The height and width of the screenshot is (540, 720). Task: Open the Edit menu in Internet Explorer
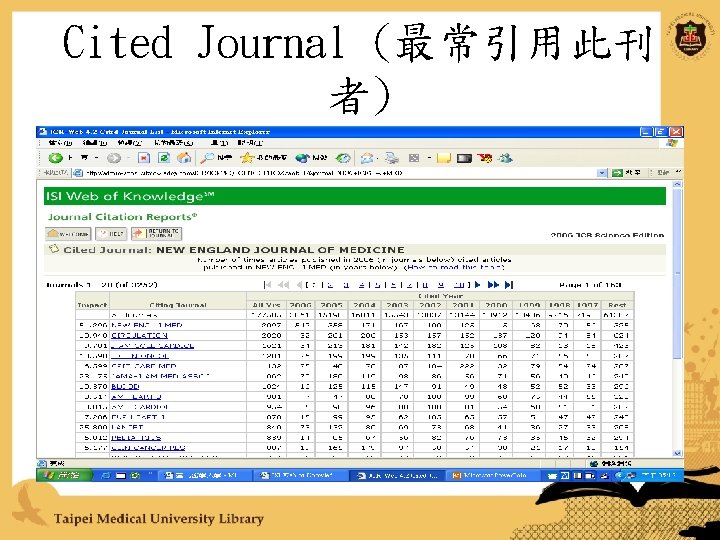95,143
